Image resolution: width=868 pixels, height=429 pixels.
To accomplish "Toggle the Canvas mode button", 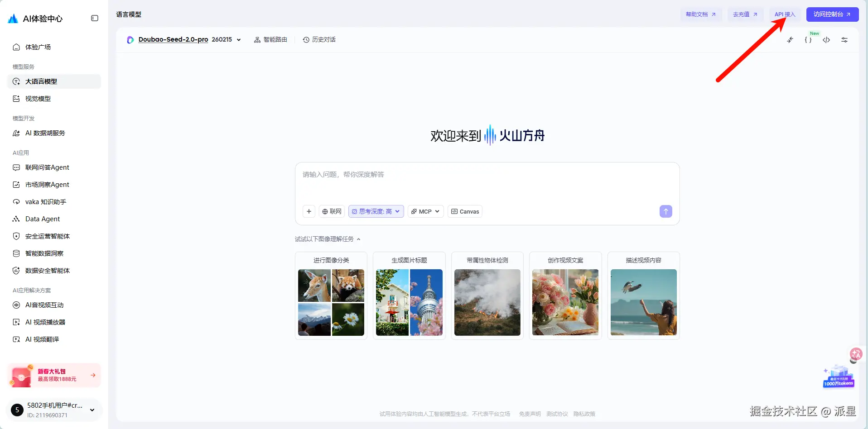I will pos(465,211).
